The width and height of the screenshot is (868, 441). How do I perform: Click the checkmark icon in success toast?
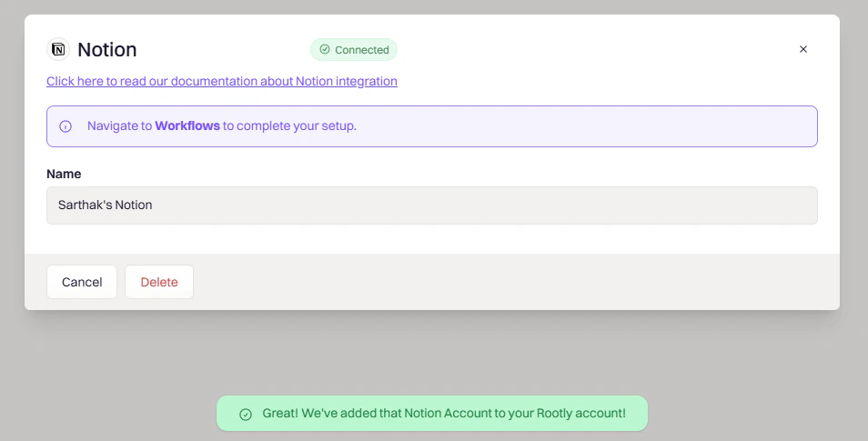[x=246, y=414]
